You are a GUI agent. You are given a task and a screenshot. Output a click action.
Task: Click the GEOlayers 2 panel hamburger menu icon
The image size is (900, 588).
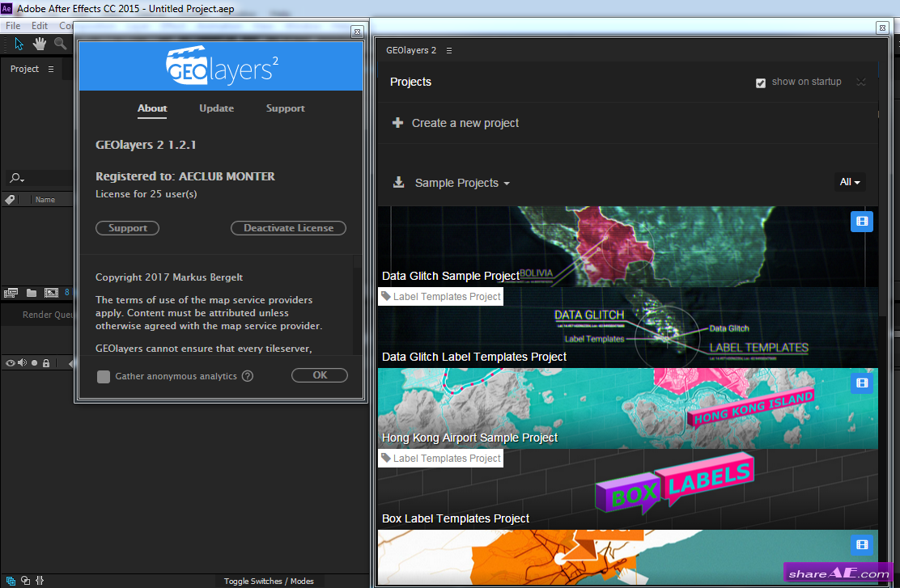point(448,50)
